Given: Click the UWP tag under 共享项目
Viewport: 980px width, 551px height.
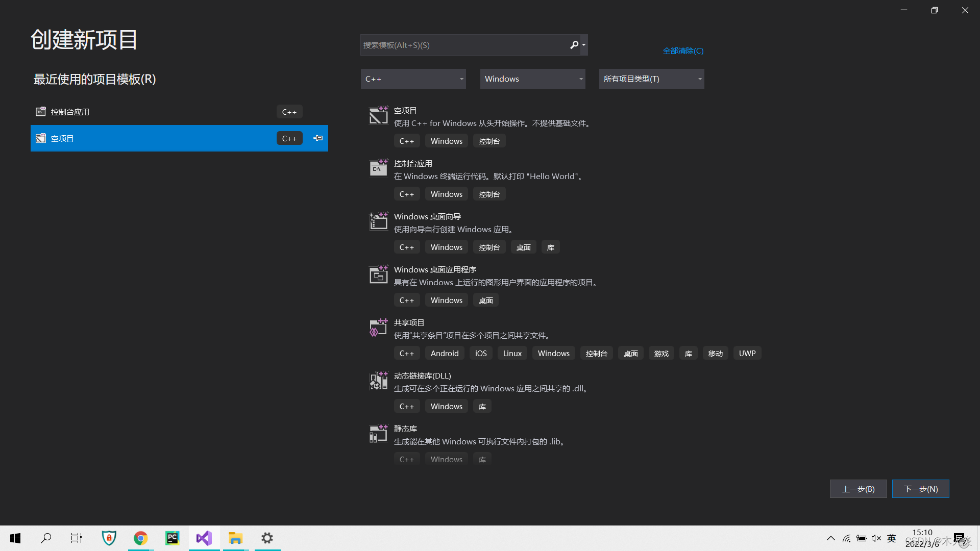Looking at the screenshot, I should tap(747, 353).
